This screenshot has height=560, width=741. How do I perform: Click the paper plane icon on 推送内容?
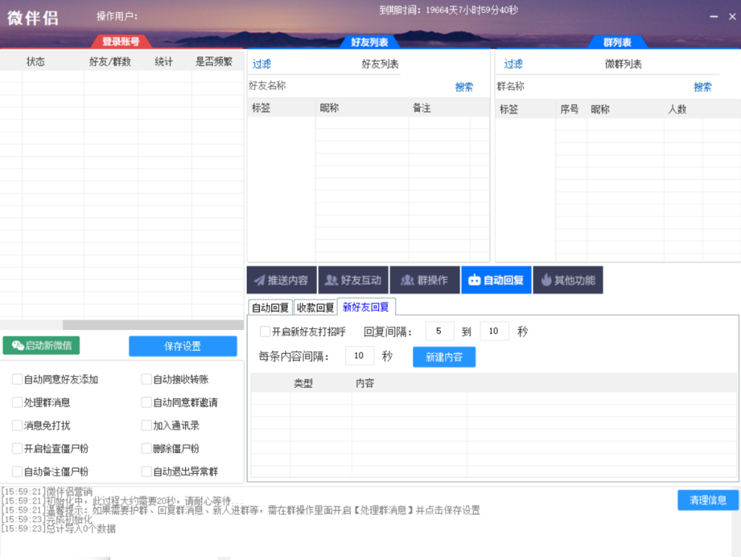pos(259,281)
